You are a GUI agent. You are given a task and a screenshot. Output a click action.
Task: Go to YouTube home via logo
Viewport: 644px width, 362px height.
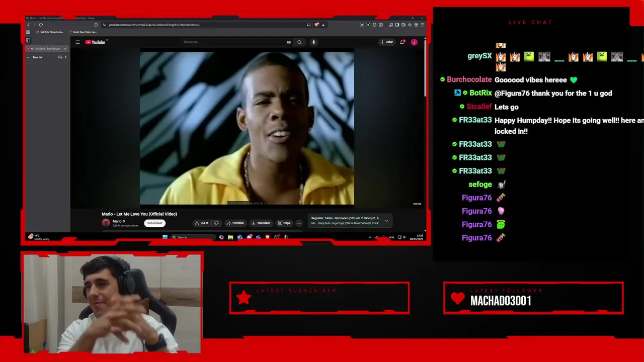[x=96, y=42]
